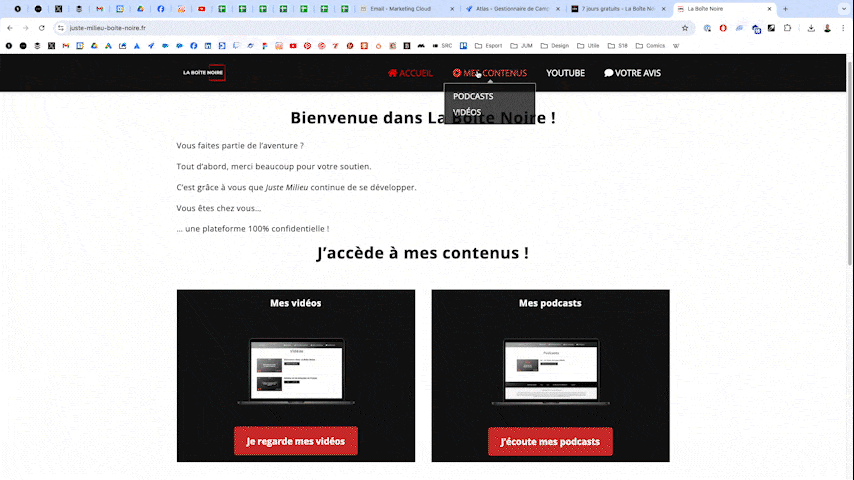Select VIDÉOS from the dropdown menu

pos(467,112)
